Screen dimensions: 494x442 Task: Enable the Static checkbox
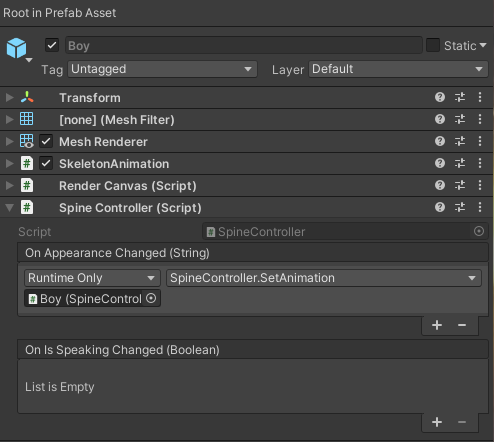[x=433, y=45]
